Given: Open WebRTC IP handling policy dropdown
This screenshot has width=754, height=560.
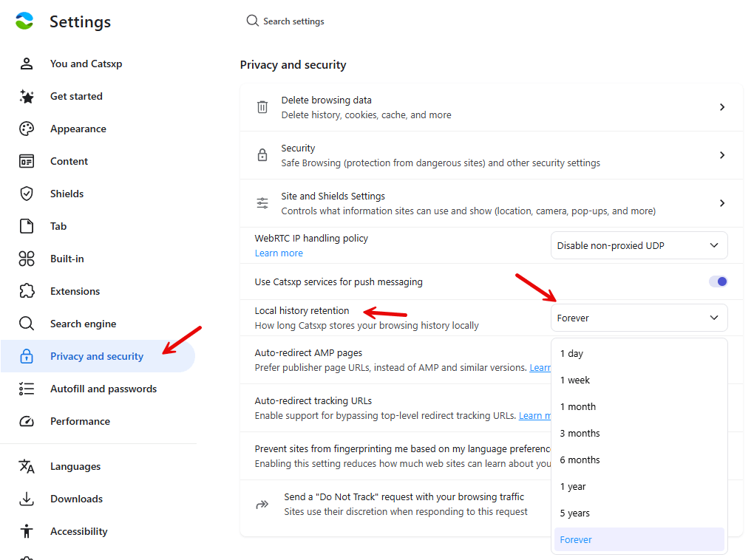Looking at the screenshot, I should click(x=639, y=245).
